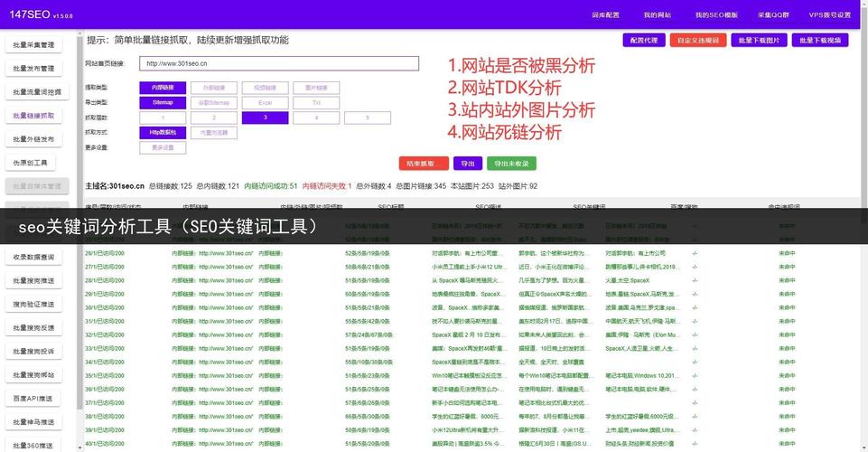This screenshot has width=868, height=452.
Task: Set crawl depth to 5
Action: pyautogui.click(x=368, y=118)
